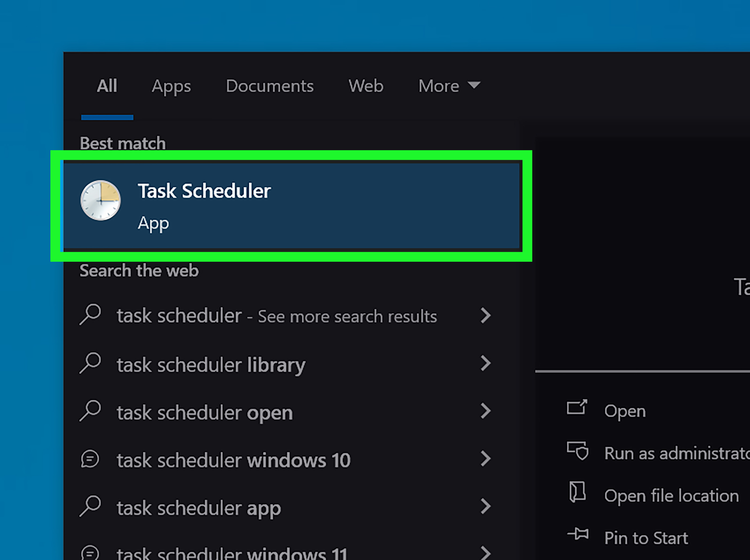Click the Run as administrator shield icon
Screen dimensions: 750x560
pos(578,451)
